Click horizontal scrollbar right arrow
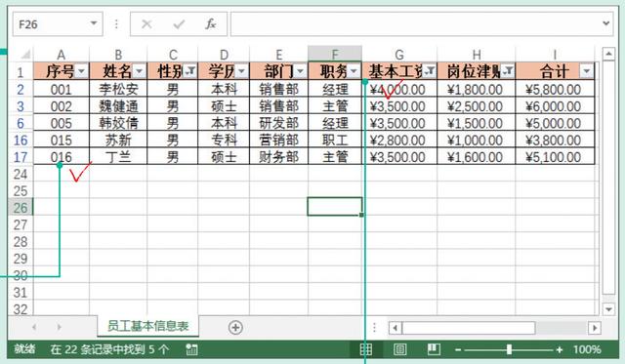Screen dimensions: 625x364 595,328
